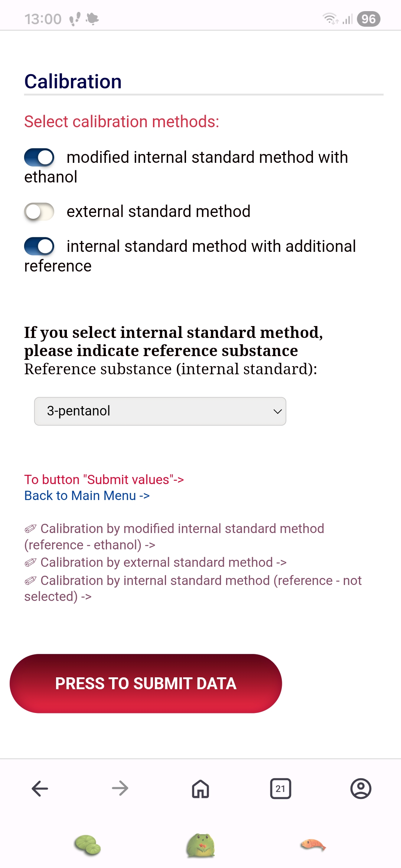Open the 3-pentanol reference substance dropdown
Image resolution: width=401 pixels, height=868 pixels.
[x=160, y=411]
